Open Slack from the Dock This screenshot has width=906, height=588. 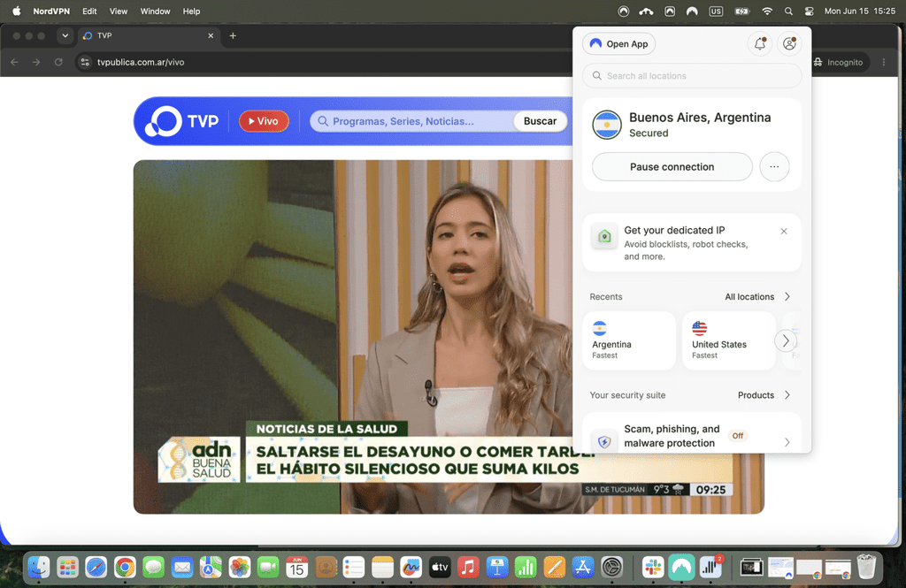(653, 568)
